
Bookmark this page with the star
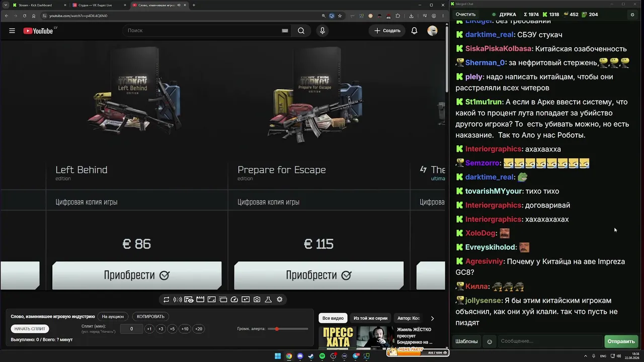click(x=341, y=16)
